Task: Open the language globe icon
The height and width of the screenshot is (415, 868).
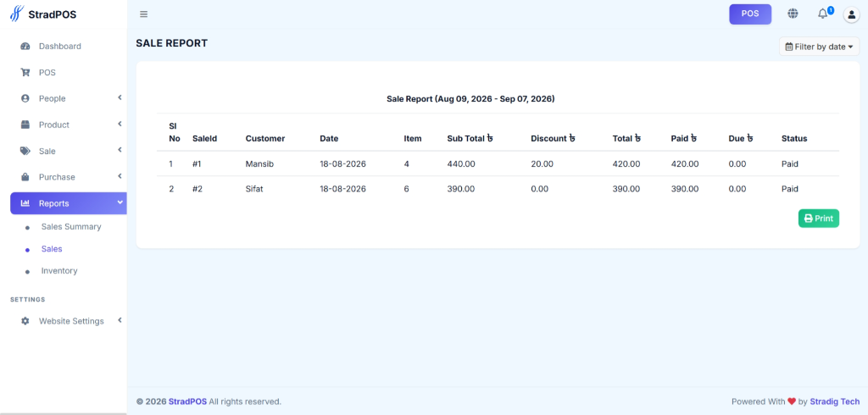Action: click(793, 14)
